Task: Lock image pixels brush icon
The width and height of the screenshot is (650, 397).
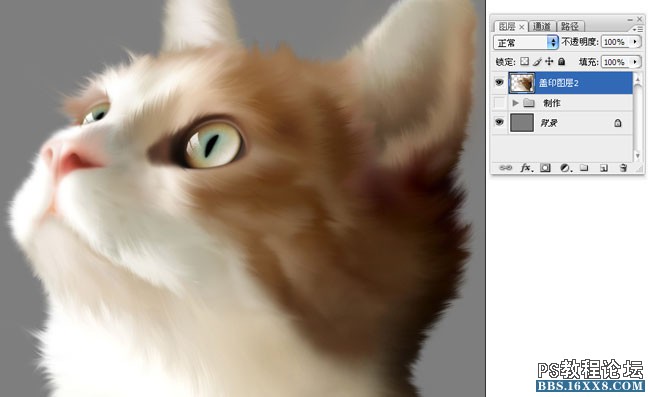Action: point(537,61)
